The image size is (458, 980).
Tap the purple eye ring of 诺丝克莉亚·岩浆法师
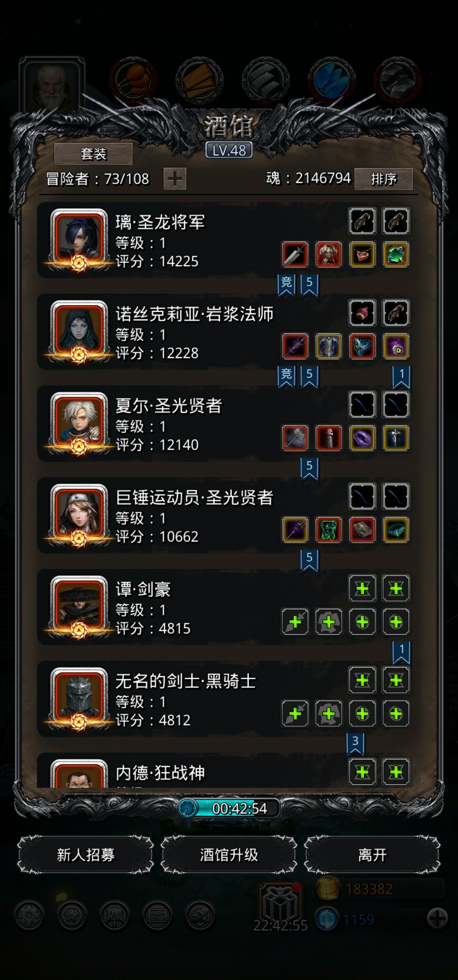[x=396, y=346]
